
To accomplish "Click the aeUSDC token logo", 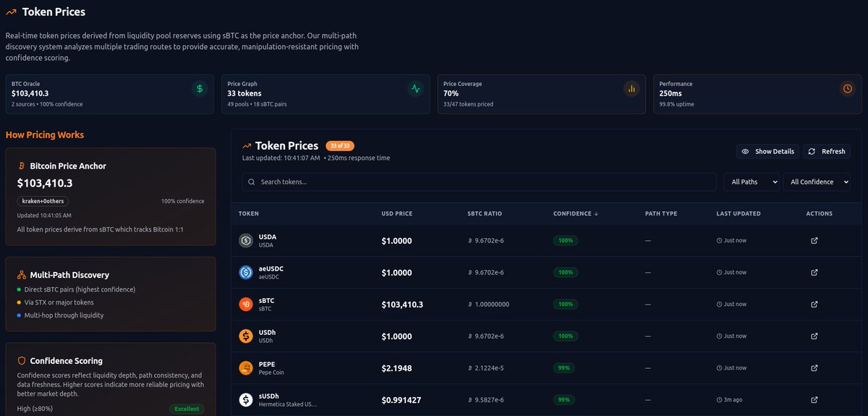I will (246, 273).
